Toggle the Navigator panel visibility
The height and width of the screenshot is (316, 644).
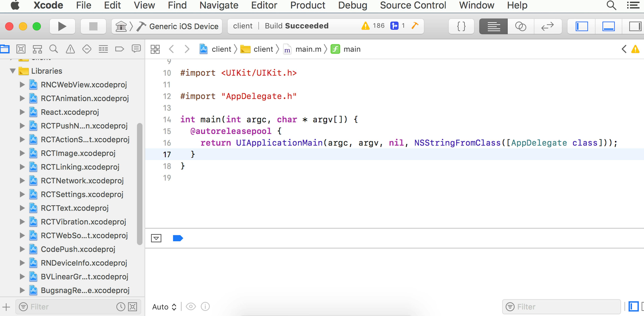[x=581, y=26]
